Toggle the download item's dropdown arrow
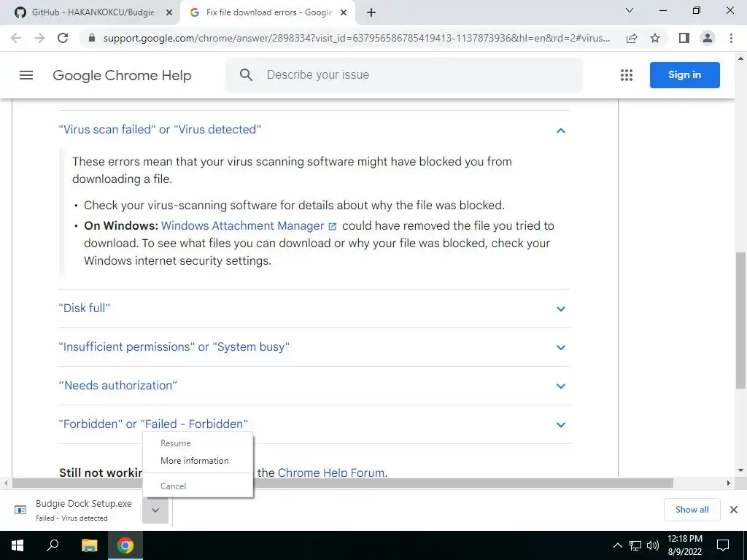 155,510
